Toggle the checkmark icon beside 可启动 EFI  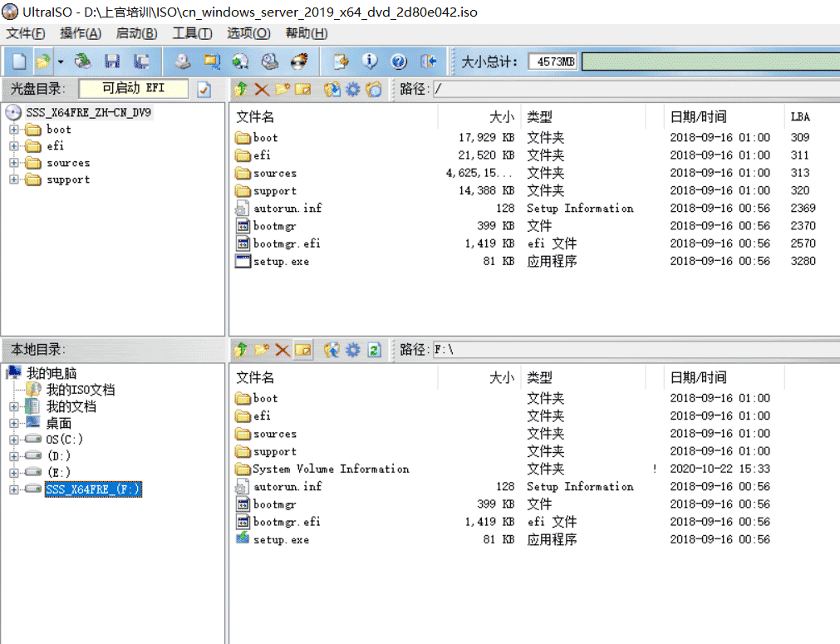pos(204,89)
